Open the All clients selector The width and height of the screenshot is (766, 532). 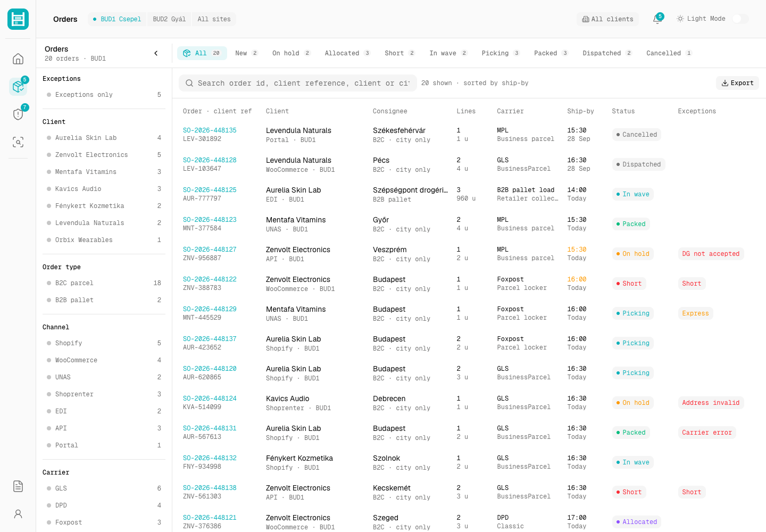tap(607, 19)
